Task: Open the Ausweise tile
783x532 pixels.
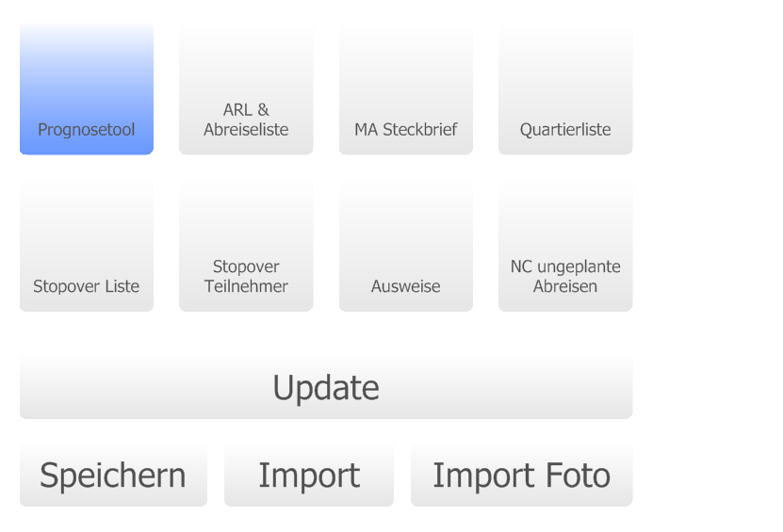Action: click(406, 247)
